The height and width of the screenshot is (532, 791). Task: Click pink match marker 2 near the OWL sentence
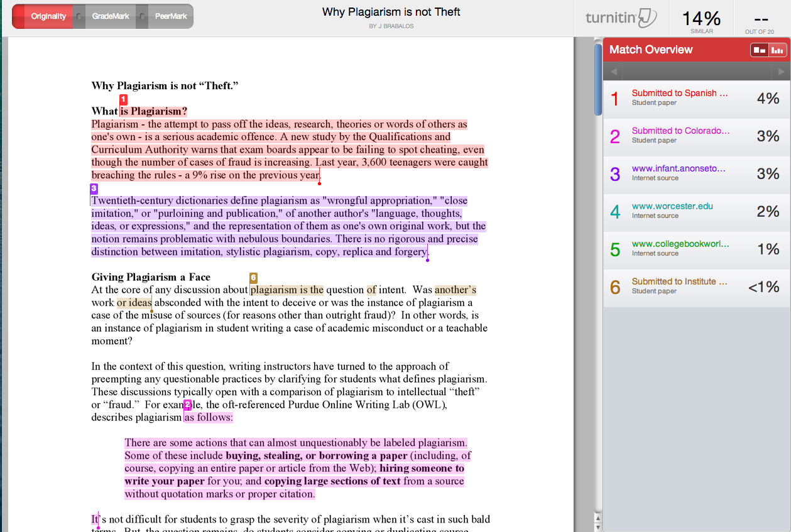(x=187, y=406)
